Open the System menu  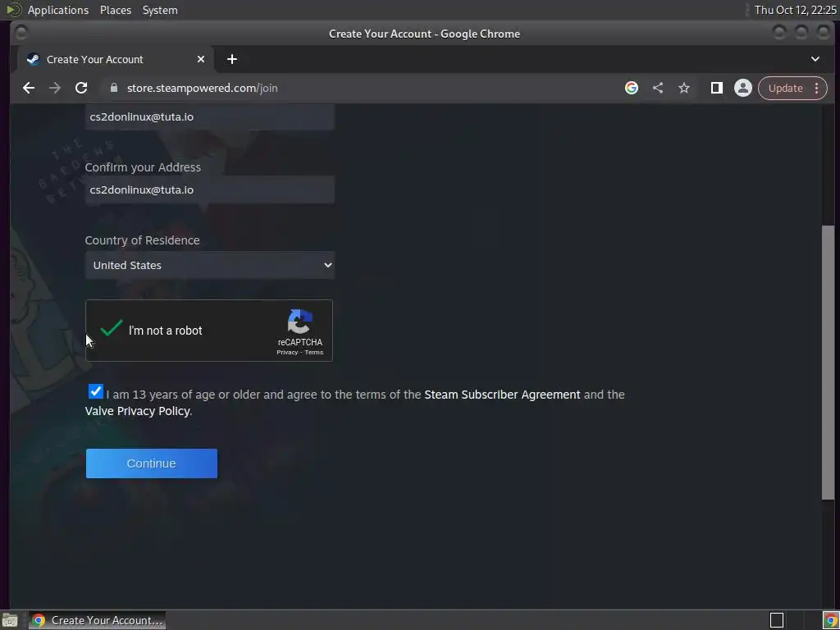click(160, 10)
